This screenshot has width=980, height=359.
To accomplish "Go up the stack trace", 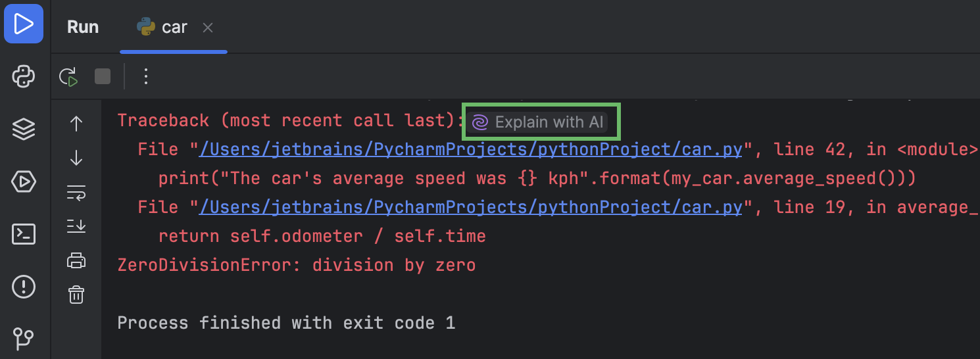I will pyautogui.click(x=76, y=124).
